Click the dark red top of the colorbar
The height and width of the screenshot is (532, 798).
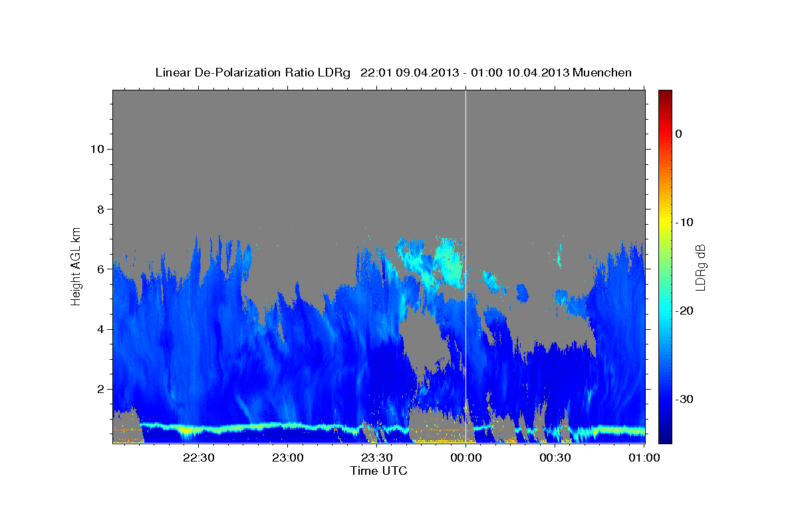click(665, 96)
